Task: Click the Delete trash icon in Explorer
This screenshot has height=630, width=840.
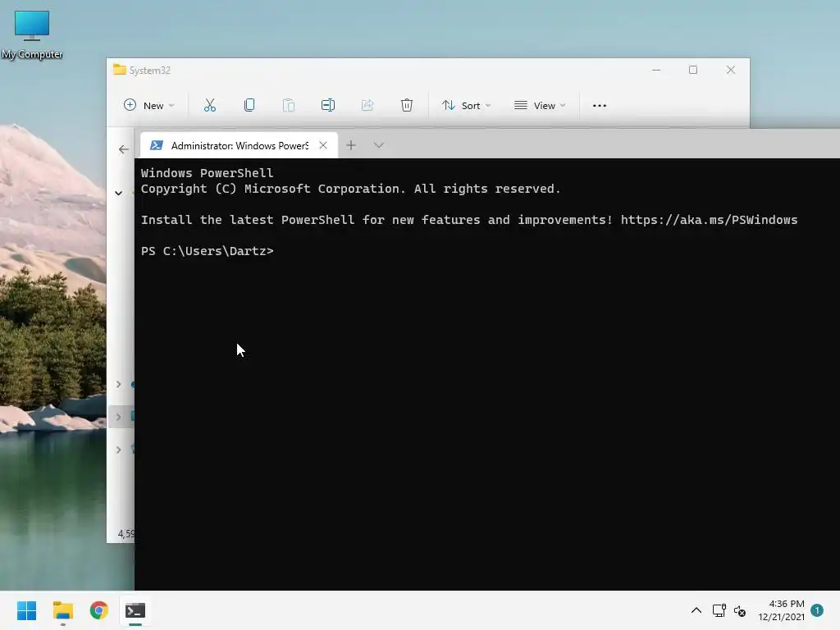Action: coord(407,106)
